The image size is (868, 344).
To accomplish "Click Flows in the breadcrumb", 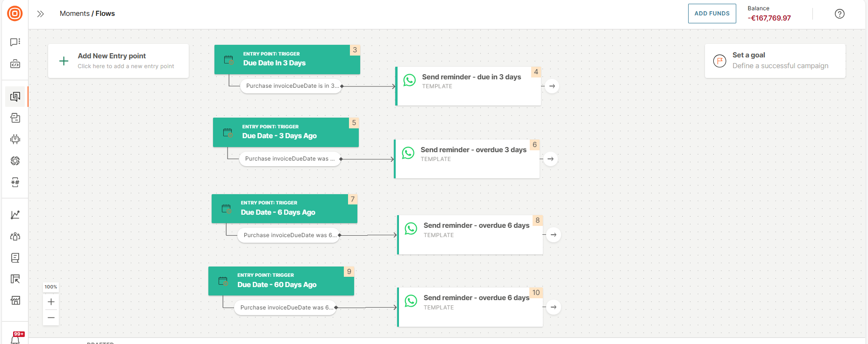I will pos(105,14).
